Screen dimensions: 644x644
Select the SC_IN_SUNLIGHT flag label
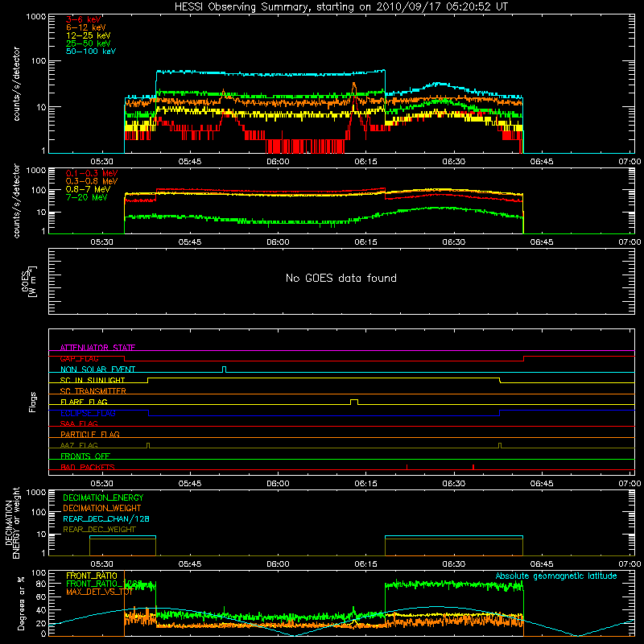pyautogui.click(x=93, y=380)
